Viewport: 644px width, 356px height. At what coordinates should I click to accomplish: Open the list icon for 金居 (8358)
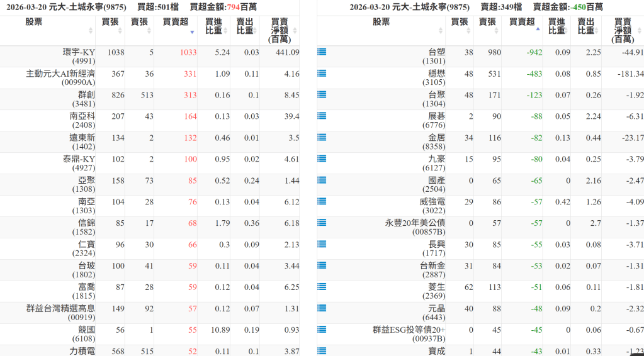tap(322, 138)
